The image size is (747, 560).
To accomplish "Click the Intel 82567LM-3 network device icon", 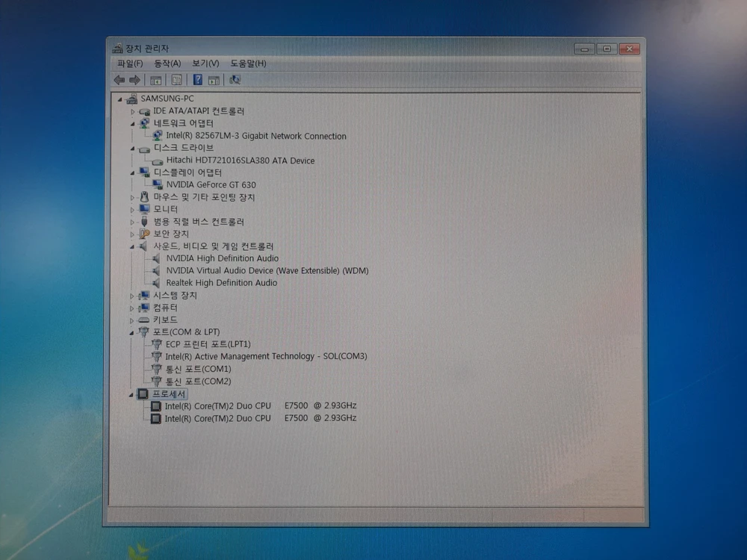I will (x=157, y=136).
